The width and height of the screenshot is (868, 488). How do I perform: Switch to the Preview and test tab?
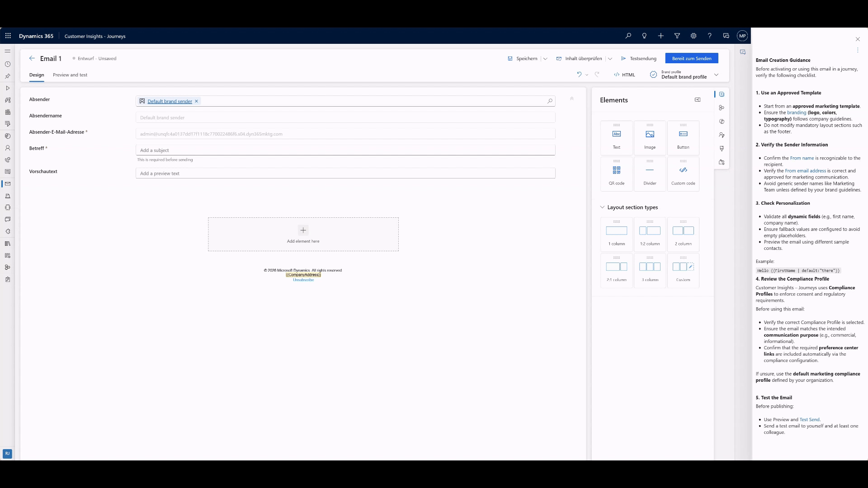(x=70, y=75)
